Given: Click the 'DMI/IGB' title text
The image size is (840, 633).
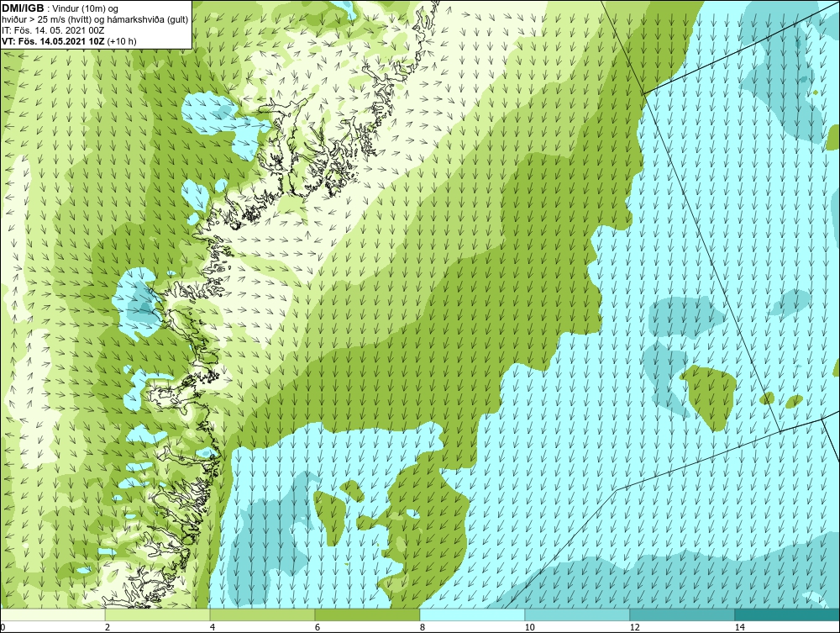Looking at the screenshot, I should coord(23,8).
